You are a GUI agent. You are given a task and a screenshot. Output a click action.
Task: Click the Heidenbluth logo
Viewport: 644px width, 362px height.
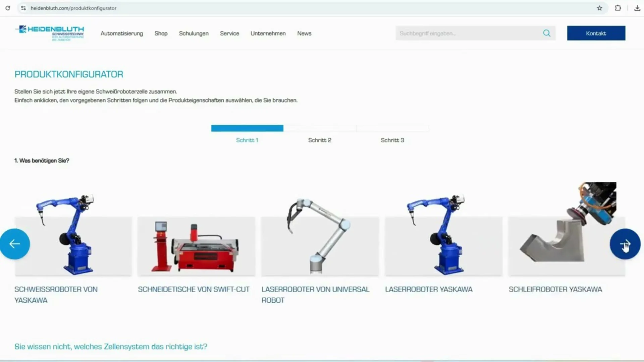point(50,33)
